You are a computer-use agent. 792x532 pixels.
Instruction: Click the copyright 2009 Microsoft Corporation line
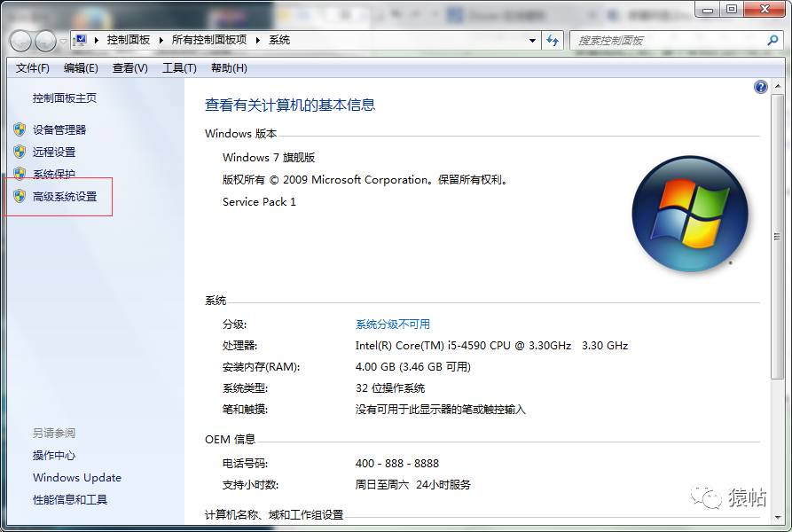(x=365, y=180)
